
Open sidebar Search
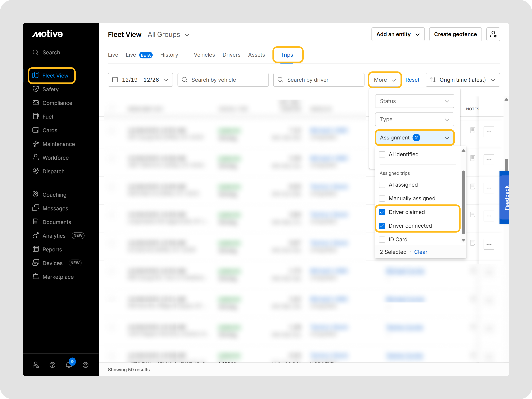[51, 52]
